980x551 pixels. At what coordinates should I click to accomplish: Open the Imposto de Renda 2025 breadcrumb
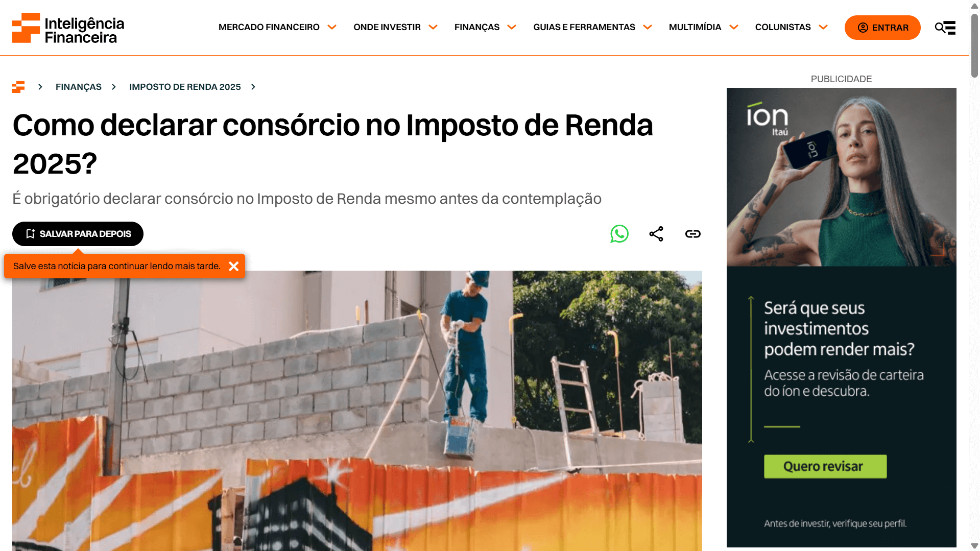tap(185, 87)
